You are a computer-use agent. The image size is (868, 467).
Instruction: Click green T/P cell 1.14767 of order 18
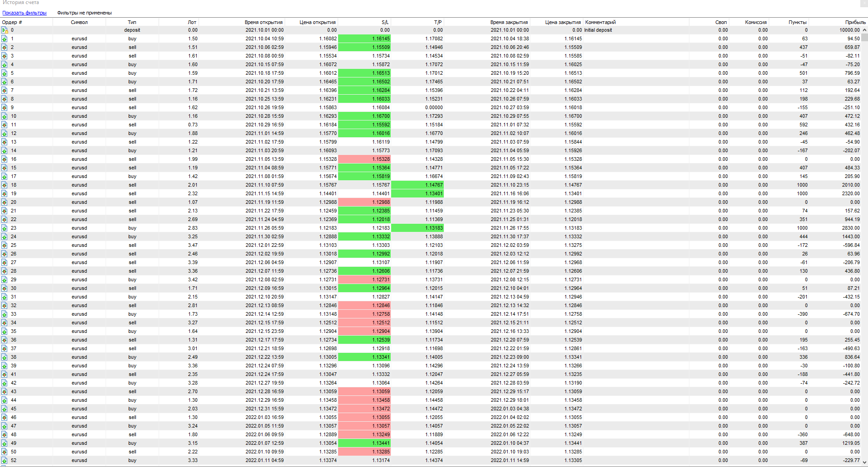417,185
